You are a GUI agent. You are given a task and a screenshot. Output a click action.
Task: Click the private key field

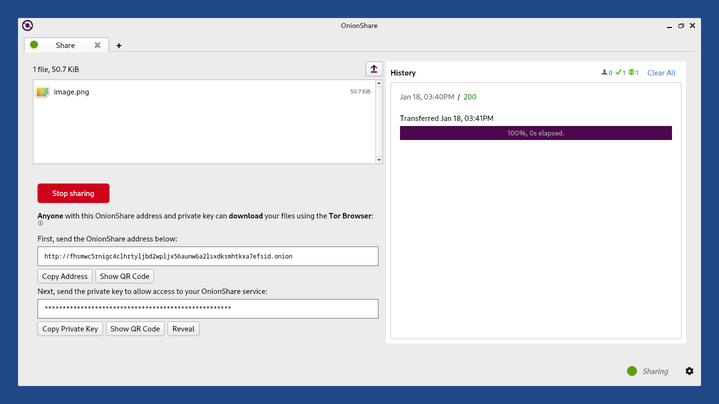tap(208, 309)
